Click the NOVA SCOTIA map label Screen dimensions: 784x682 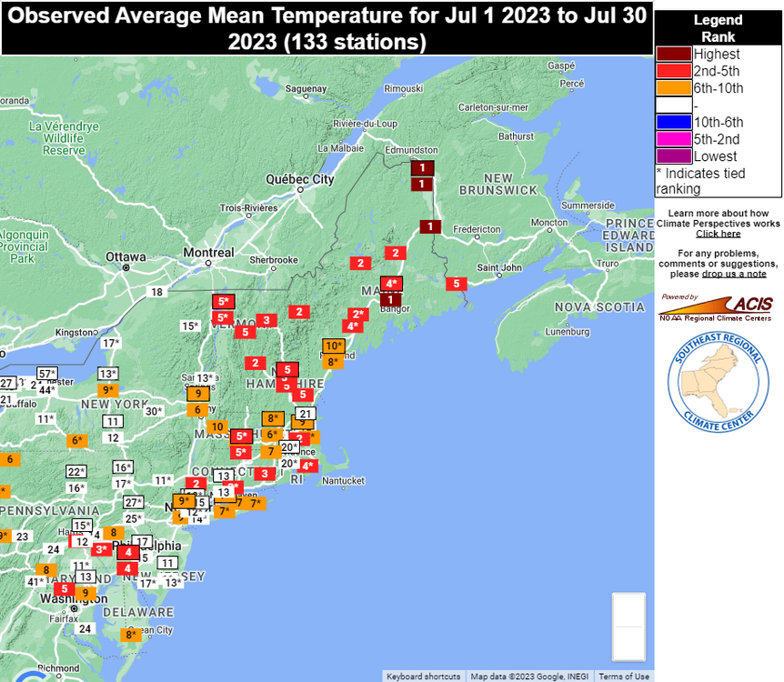coord(599,307)
